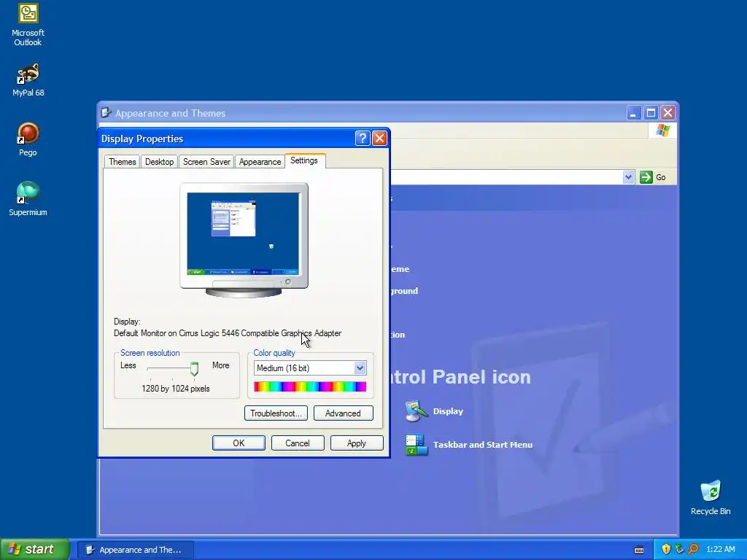747x560 pixels.
Task: Click the Display Properties help question button
Action: tap(363, 139)
